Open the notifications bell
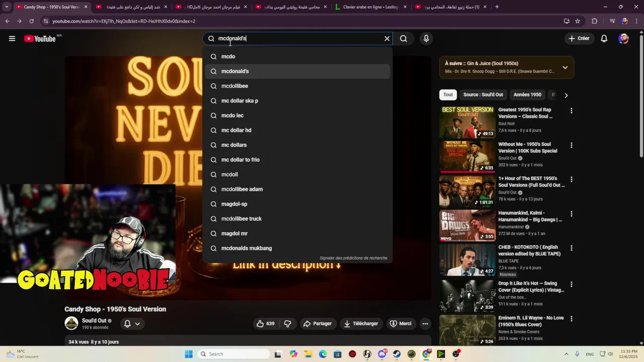The image size is (644, 362). 604,39
